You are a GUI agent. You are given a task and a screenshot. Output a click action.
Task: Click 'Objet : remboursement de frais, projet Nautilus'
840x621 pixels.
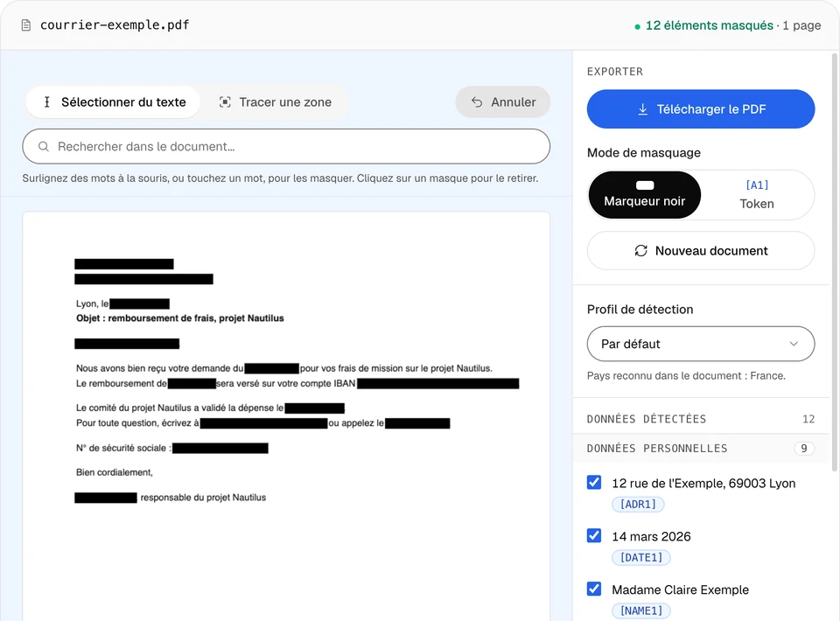[180, 318]
